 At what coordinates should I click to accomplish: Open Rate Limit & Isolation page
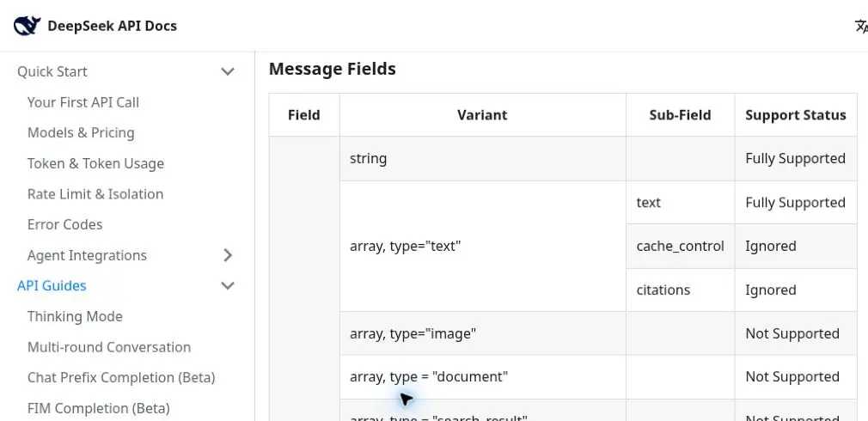(95, 194)
